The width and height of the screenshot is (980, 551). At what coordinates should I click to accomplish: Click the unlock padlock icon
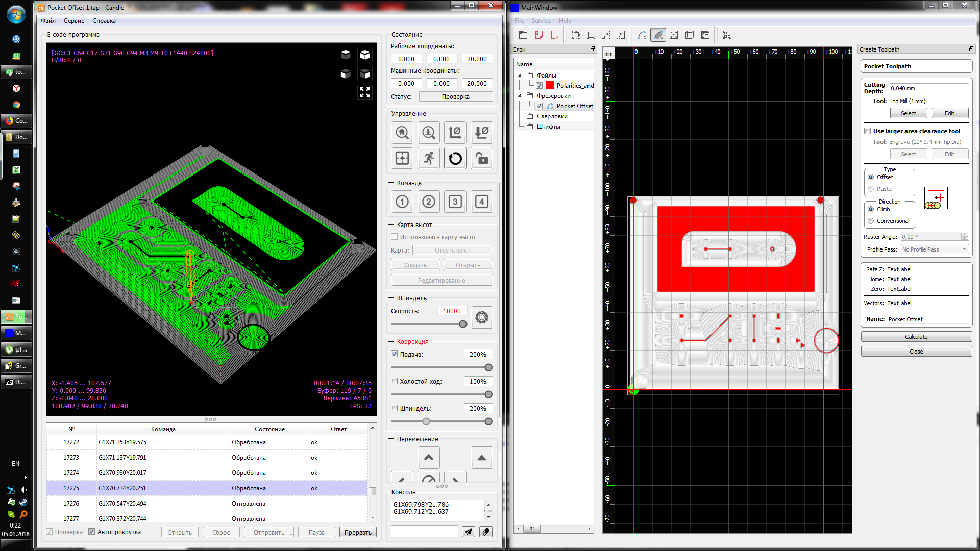[481, 159]
